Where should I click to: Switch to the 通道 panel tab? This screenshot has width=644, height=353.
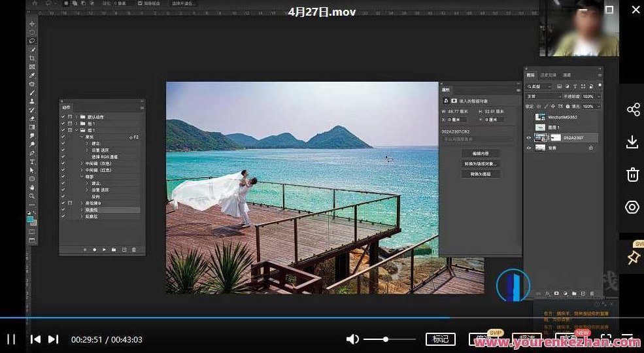pyautogui.click(x=566, y=75)
